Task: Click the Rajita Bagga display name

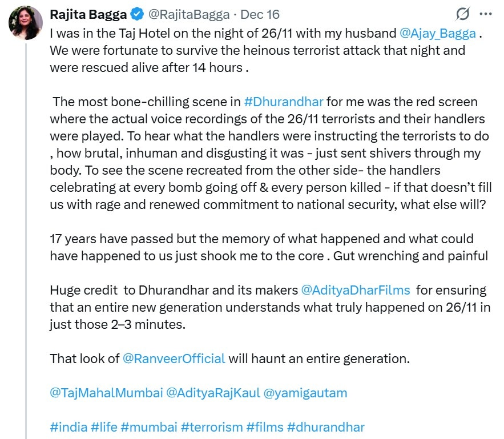Action: coord(88,14)
